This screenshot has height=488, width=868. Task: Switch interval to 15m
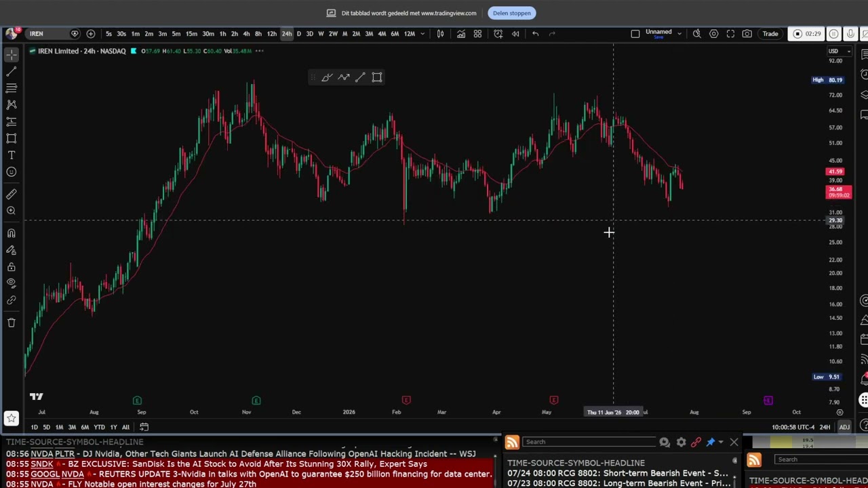(x=191, y=34)
